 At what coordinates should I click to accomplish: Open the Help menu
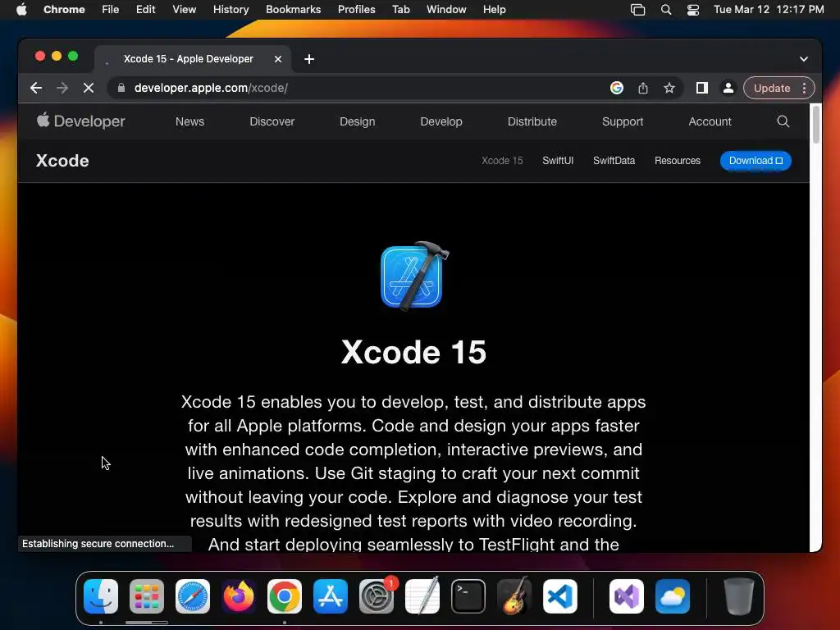pos(494,10)
